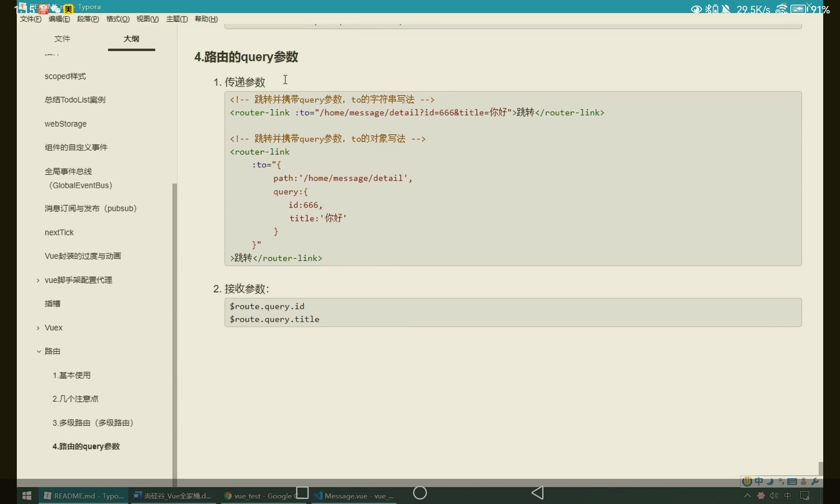The image size is (840, 504).
Task: Switch to the 文件 sidebar tab
Action: click(x=62, y=39)
